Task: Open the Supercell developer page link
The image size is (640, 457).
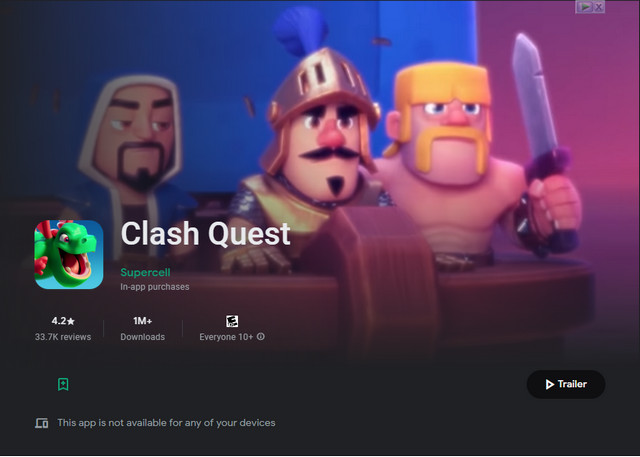Action: [145, 272]
